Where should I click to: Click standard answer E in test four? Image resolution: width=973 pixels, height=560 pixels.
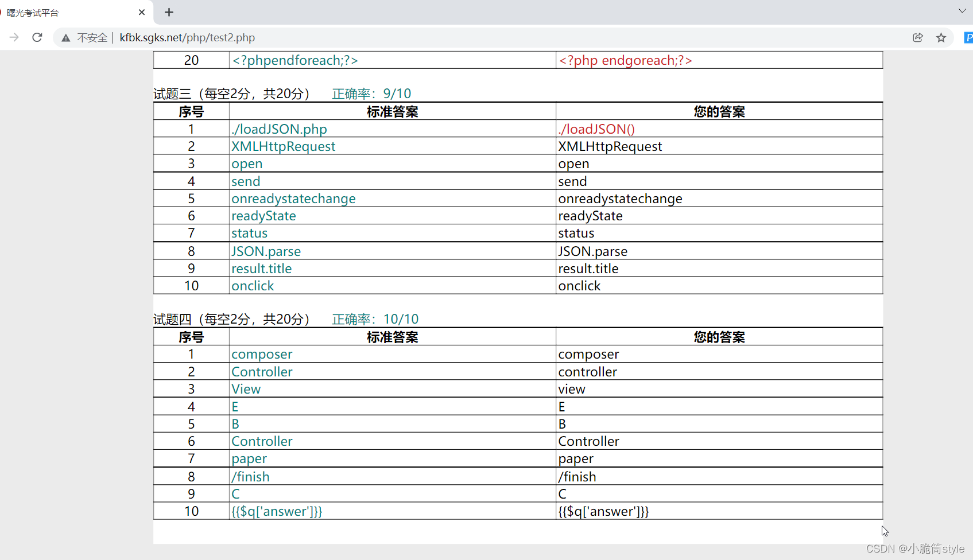tap(235, 407)
